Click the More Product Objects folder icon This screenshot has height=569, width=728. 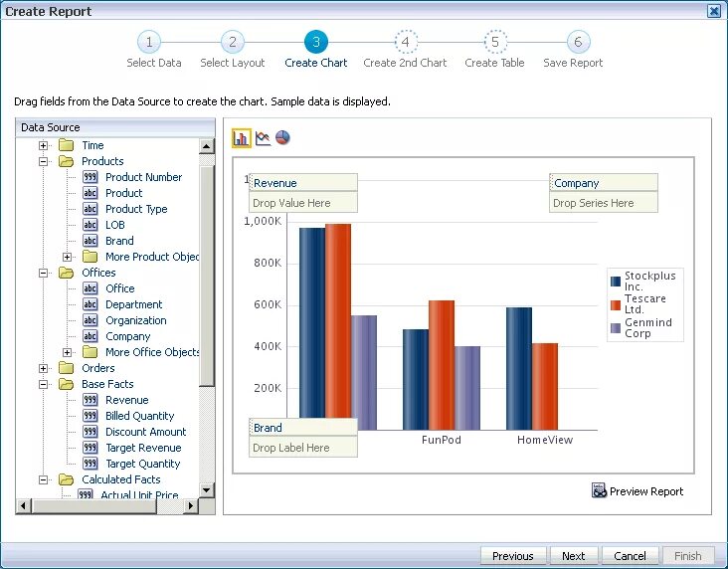coord(91,257)
